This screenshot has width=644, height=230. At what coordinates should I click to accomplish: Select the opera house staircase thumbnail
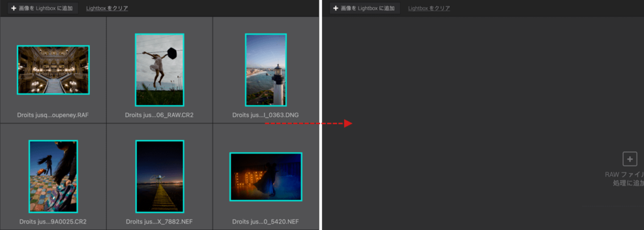(53, 70)
